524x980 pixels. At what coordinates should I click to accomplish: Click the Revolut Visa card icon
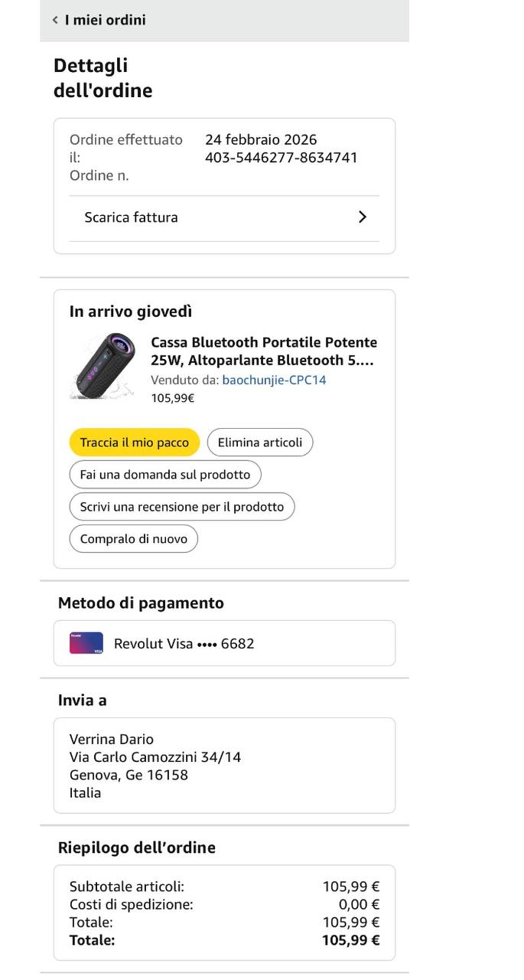(86, 643)
